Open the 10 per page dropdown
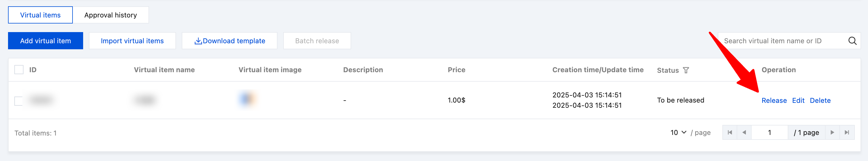The image size is (868, 161). pyautogui.click(x=678, y=132)
